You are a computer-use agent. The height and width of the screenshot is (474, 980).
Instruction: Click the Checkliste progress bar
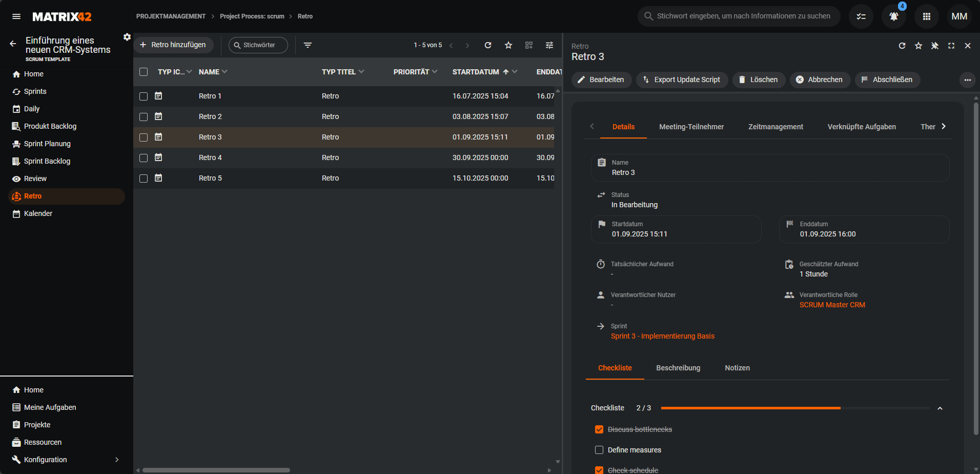[795, 408]
